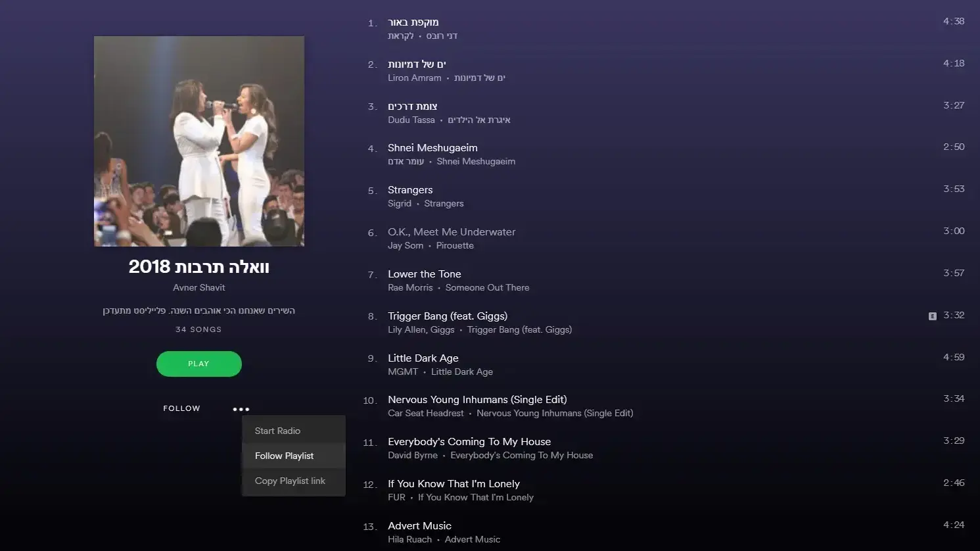This screenshot has height=551, width=980.
Task: Open the David Byrne artist link
Action: point(413,455)
